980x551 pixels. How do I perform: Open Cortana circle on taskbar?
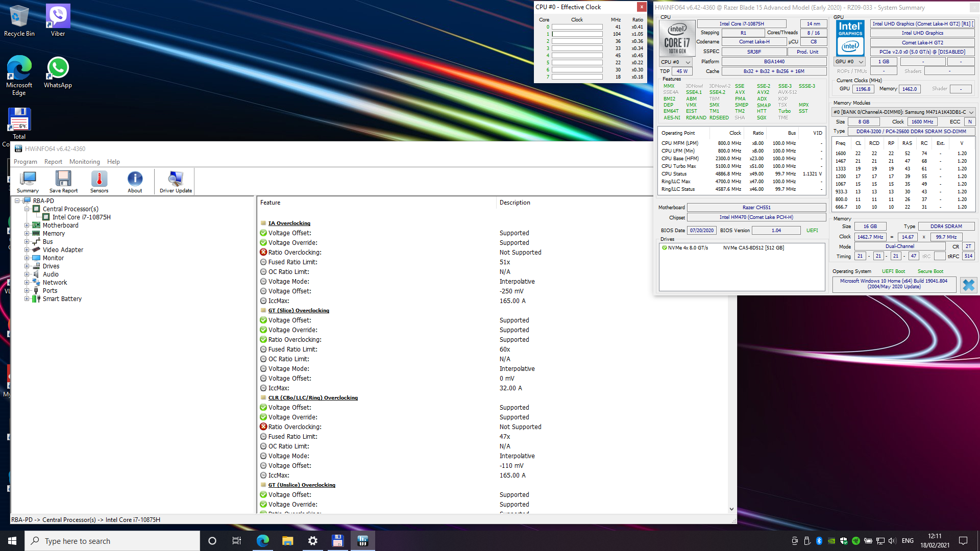(212, 541)
